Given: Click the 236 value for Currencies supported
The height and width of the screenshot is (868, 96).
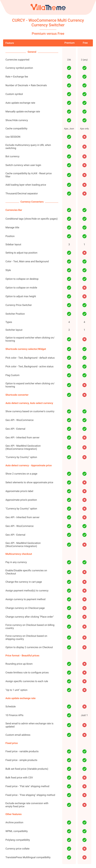Looking at the screenshot, I should point(69,60).
